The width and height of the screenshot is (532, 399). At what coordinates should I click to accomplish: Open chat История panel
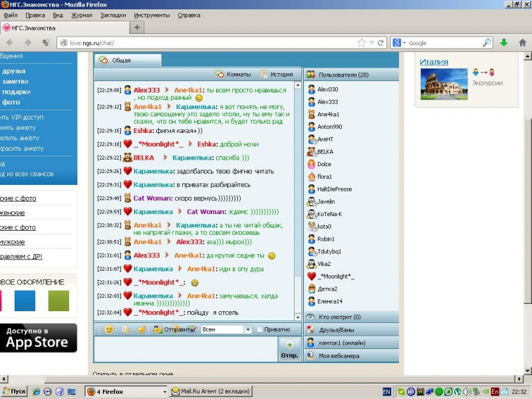[x=276, y=74]
